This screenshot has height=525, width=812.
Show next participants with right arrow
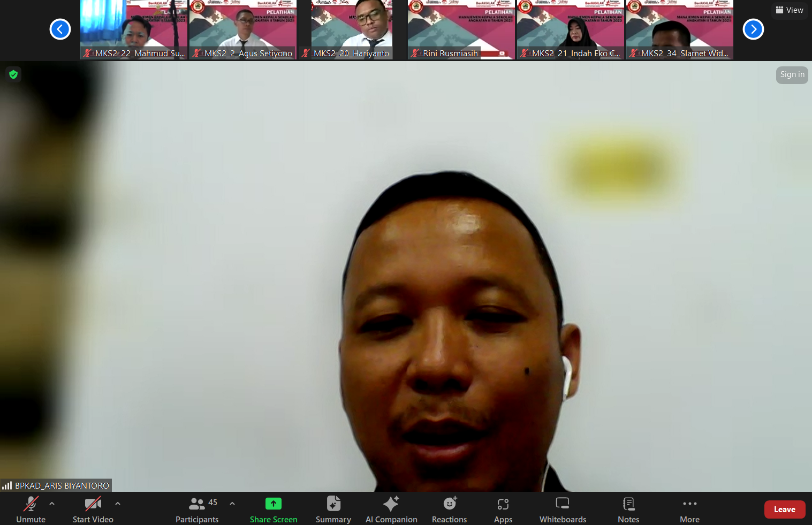(x=753, y=29)
